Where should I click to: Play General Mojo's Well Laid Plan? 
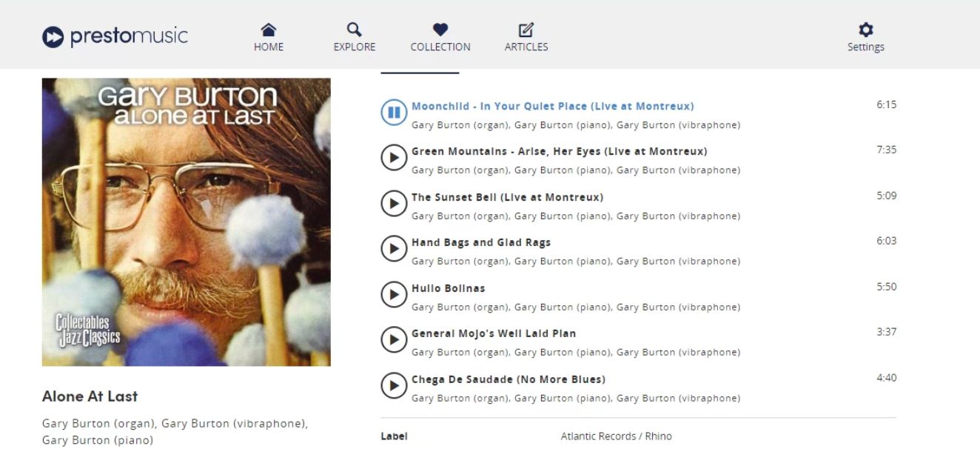pyautogui.click(x=394, y=340)
